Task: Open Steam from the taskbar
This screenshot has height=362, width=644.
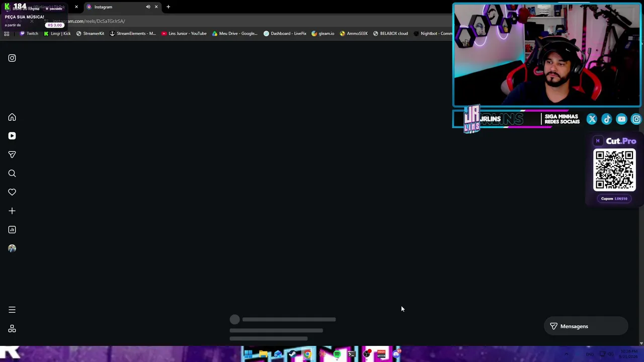Action: 292,354
